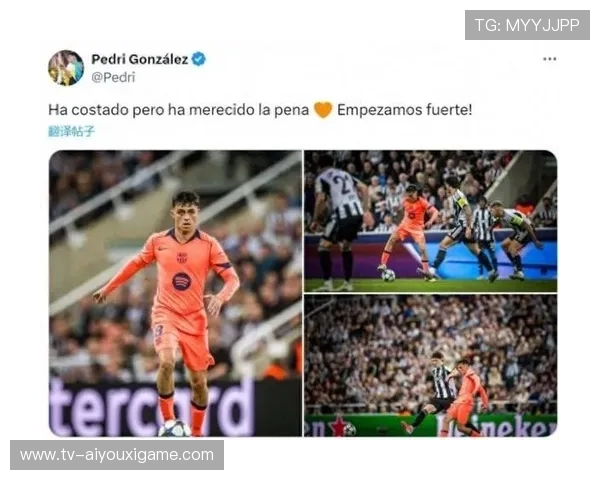The width and height of the screenshot is (600, 480).
Task: Click the TG: MYYJJPP watermark label
Action: (x=527, y=25)
